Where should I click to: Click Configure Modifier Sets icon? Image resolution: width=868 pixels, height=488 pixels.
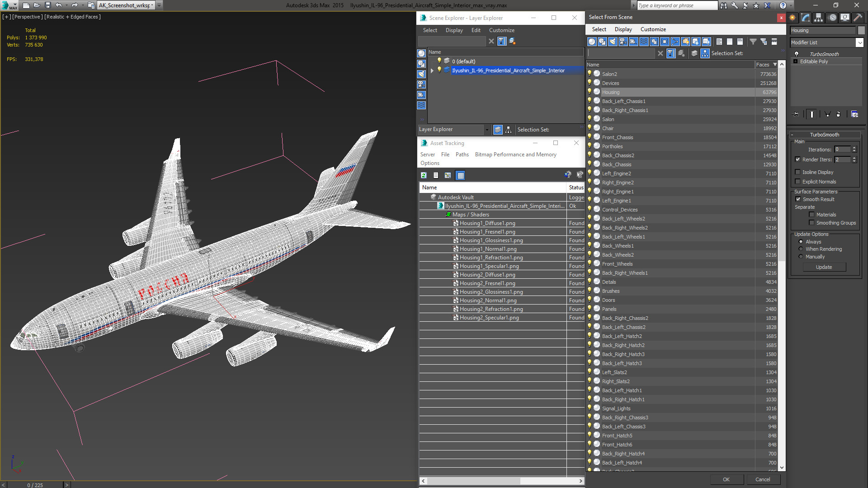854,114
